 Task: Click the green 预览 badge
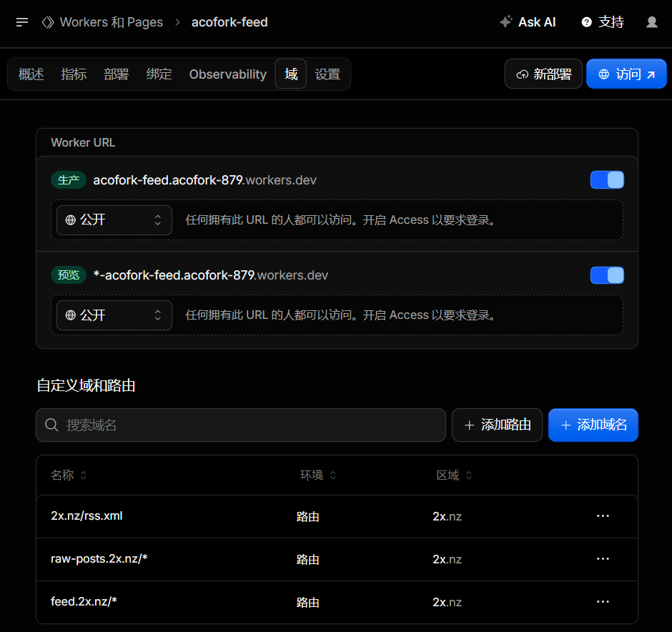pyautogui.click(x=69, y=275)
